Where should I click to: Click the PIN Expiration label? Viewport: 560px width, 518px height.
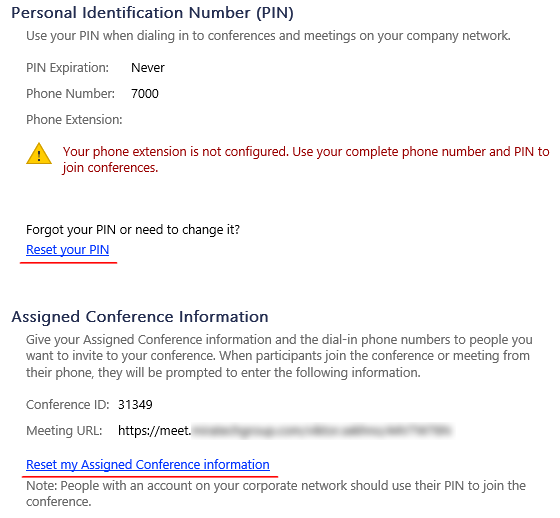coord(68,68)
